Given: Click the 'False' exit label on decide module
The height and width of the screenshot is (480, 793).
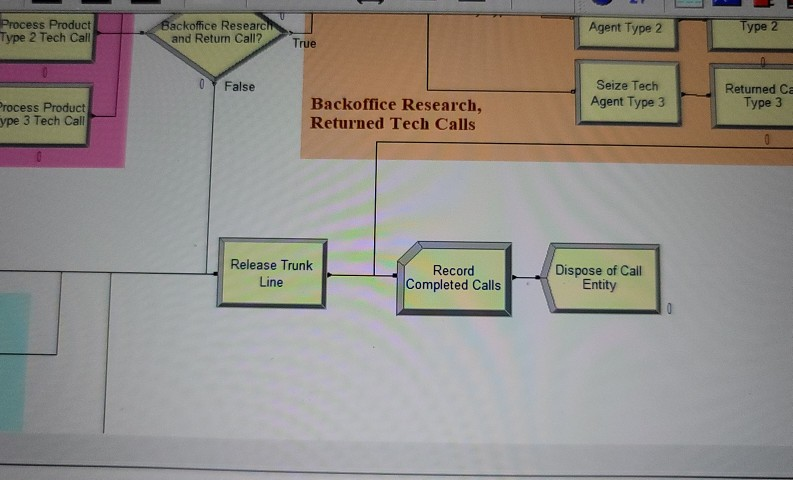Looking at the screenshot, I should 239,86.
